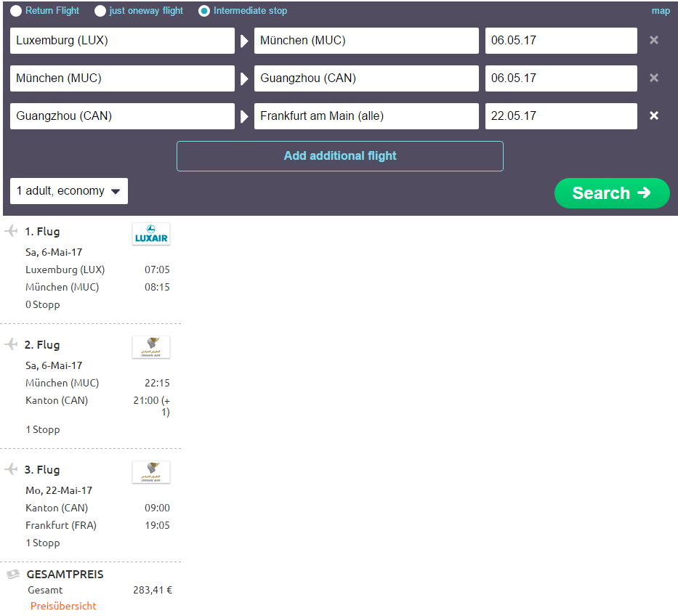Viewport: 678px width, 616px height.
Task: Click the airplane icon next to 2. Flug
Action: pos(11,344)
